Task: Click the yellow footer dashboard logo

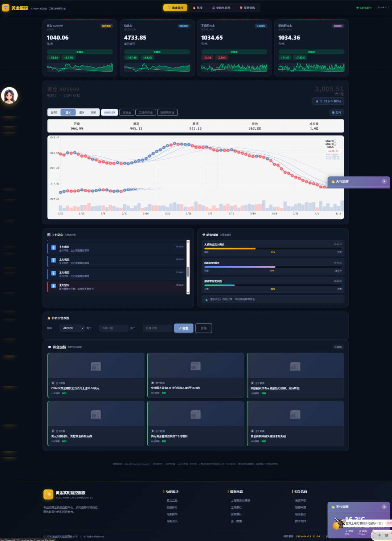Action: pyautogui.click(x=48, y=495)
